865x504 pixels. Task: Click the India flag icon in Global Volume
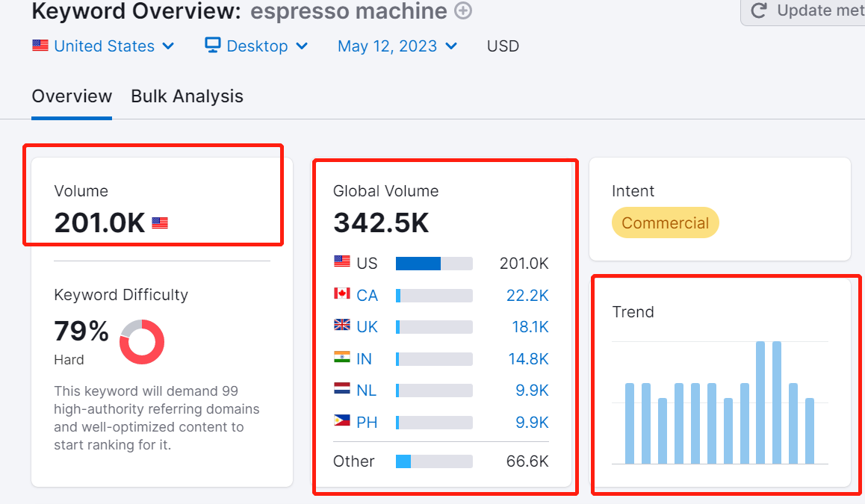342,358
